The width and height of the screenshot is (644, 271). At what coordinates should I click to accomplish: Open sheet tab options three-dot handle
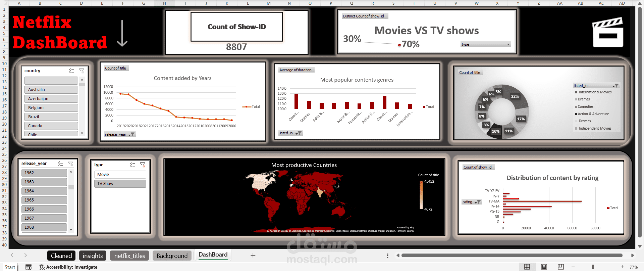[x=388, y=256]
